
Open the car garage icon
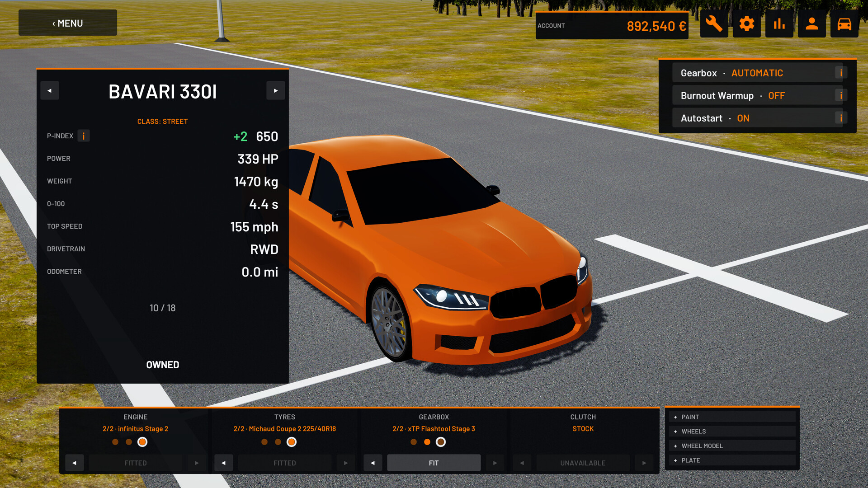(x=844, y=23)
